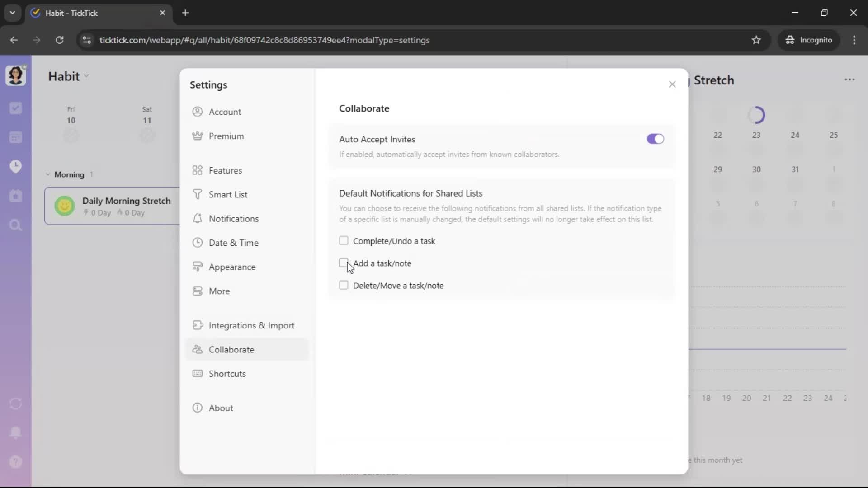Viewport: 868px width, 488px height.
Task: Open the Tasks checkmark icon in sidebar
Action: click(x=15, y=108)
